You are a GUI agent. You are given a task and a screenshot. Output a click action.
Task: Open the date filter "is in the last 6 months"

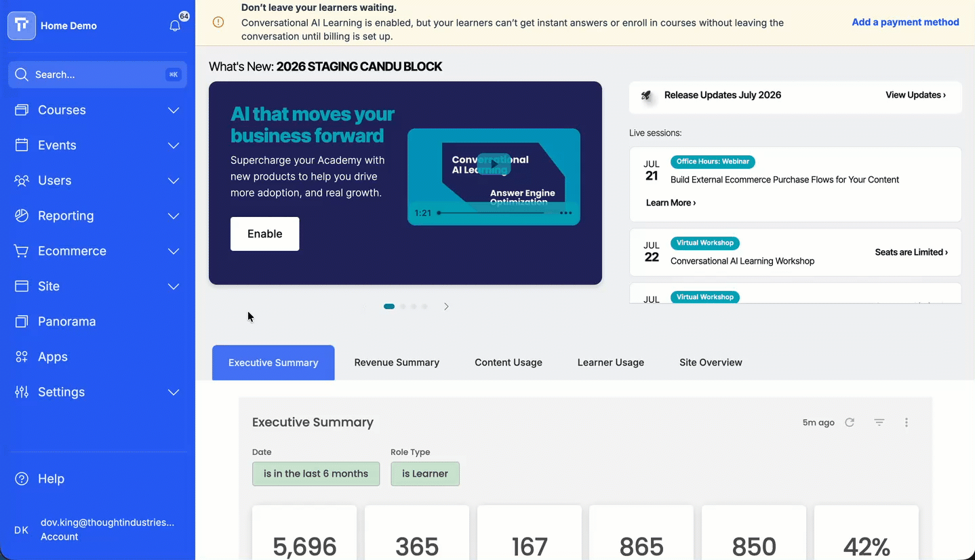tap(316, 474)
